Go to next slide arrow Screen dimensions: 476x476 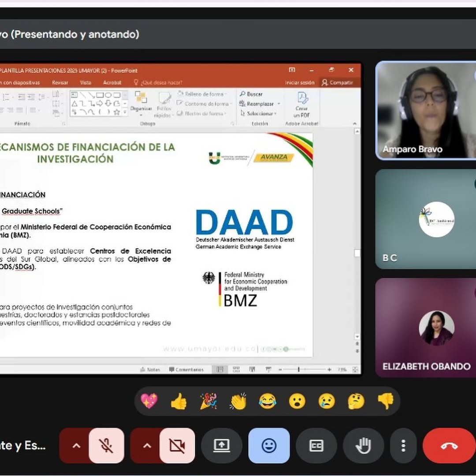357,351
